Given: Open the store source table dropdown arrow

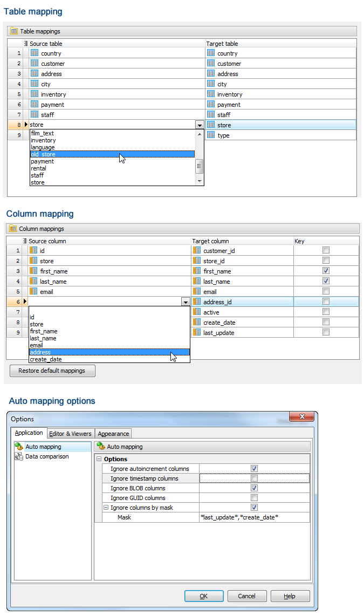Looking at the screenshot, I should click(x=200, y=125).
